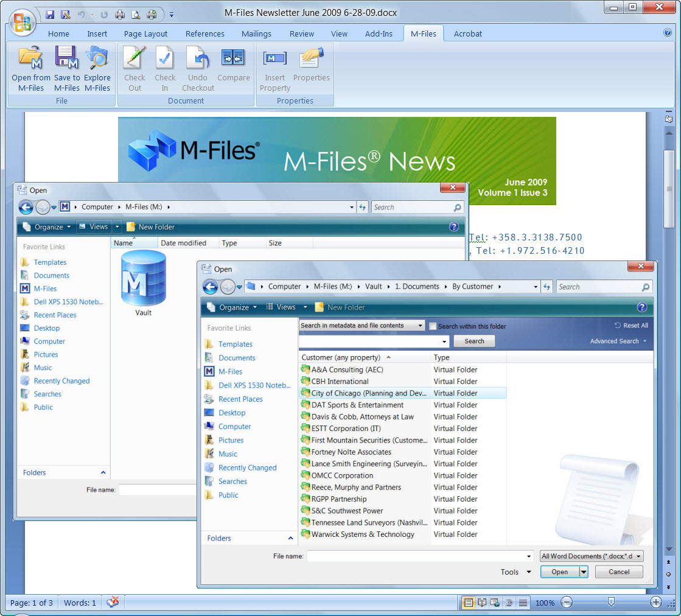This screenshot has height=616, width=681.
Task: Open Views dropdown arrow in front dialog
Action: [x=306, y=307]
